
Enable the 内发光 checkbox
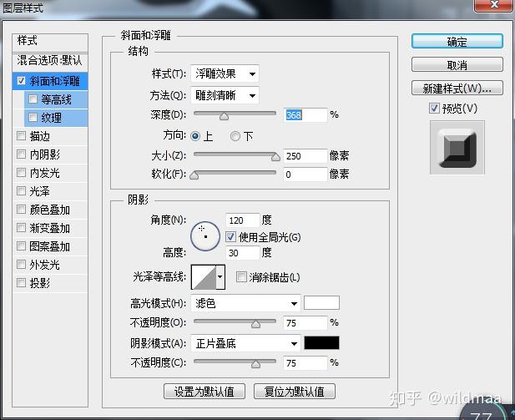[22, 173]
